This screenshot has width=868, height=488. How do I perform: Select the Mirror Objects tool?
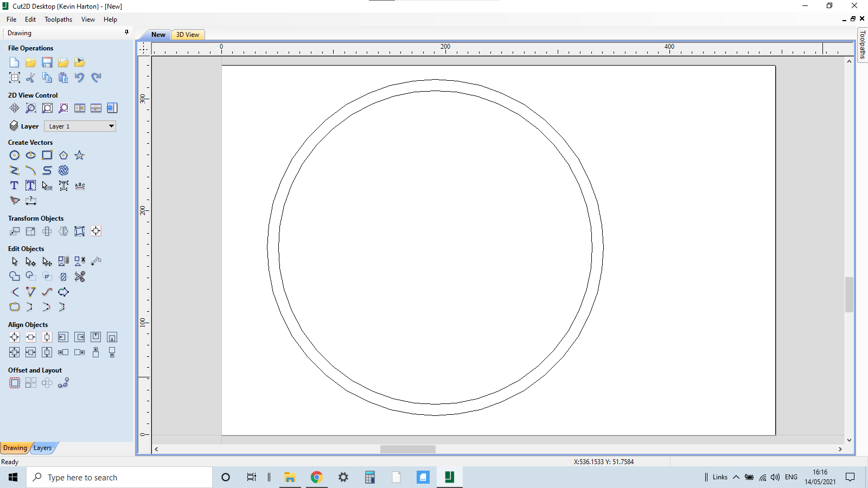[63, 231]
